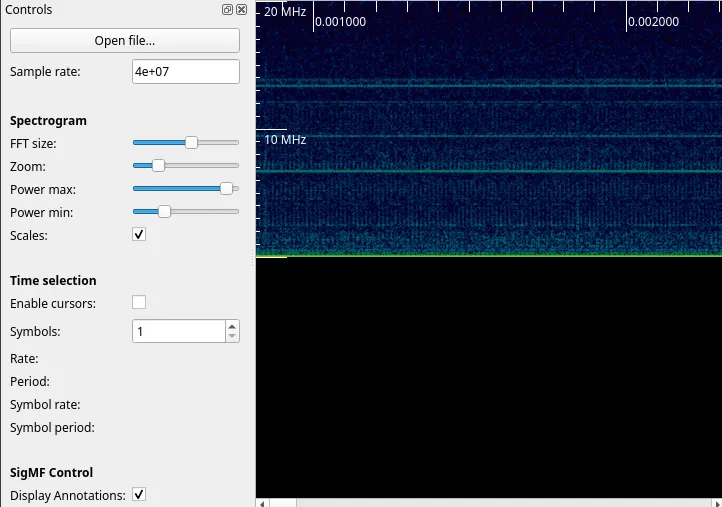Click the Time selection heading
Screen dimensions: 722x507
(53, 280)
